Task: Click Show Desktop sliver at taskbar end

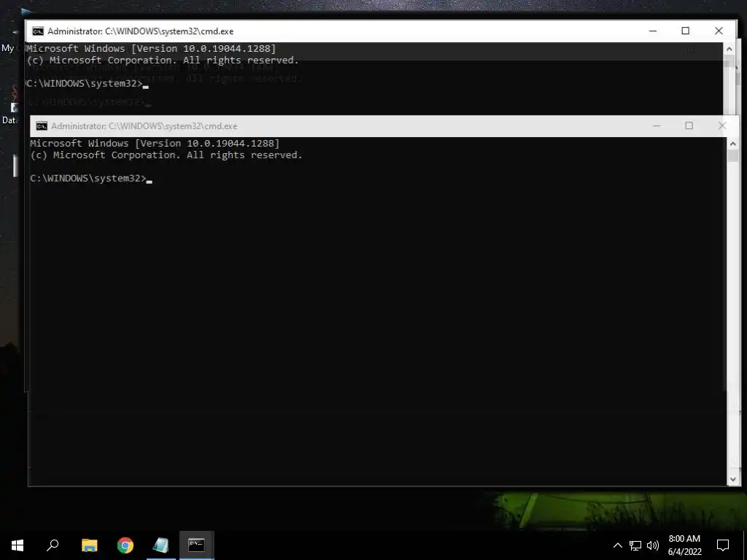Action: click(x=745, y=545)
